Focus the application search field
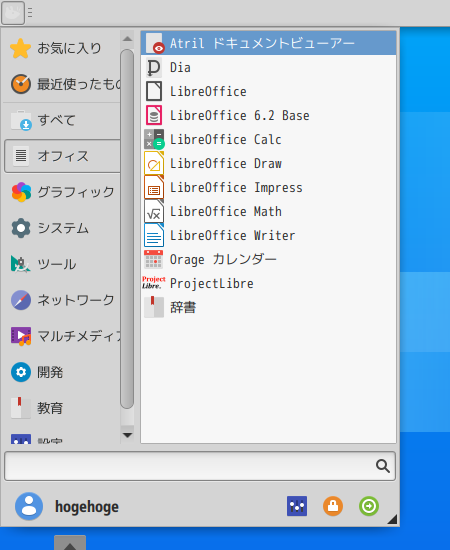Image resolution: width=450 pixels, height=550 pixels. coord(200,466)
